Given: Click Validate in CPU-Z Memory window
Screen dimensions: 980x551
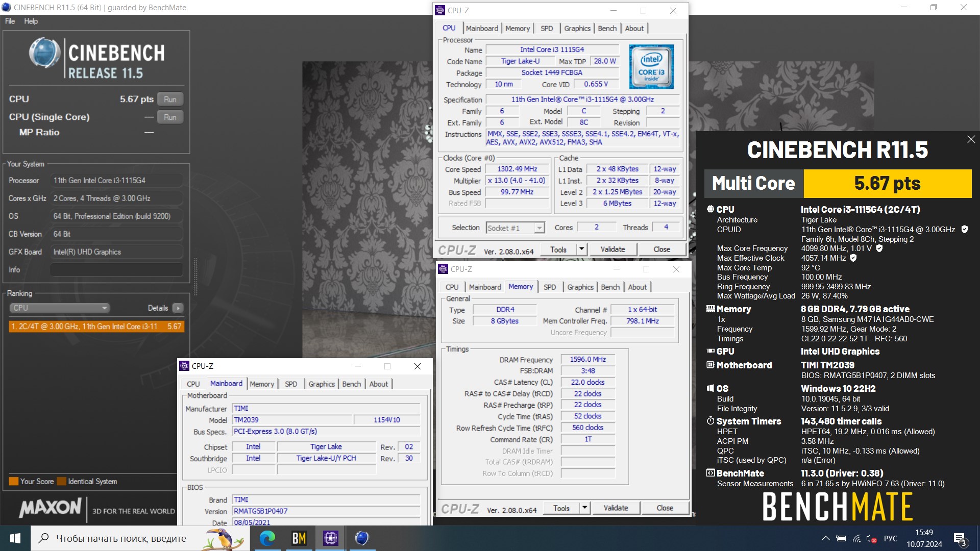Looking at the screenshot, I should click(x=616, y=508).
